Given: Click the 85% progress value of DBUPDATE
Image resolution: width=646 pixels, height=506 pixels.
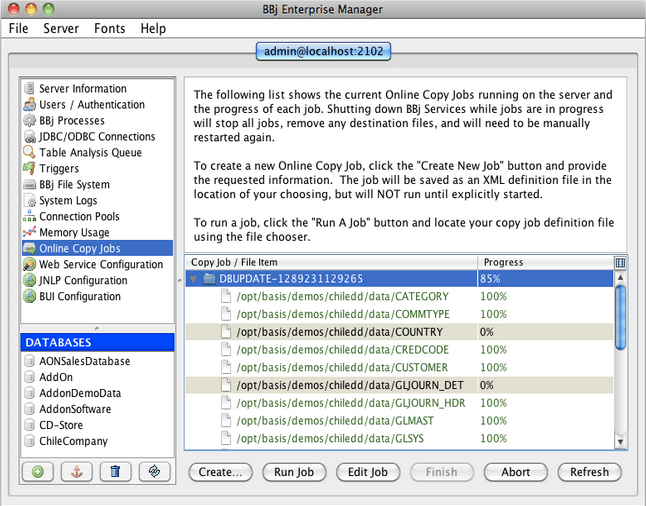Looking at the screenshot, I should (490, 279).
